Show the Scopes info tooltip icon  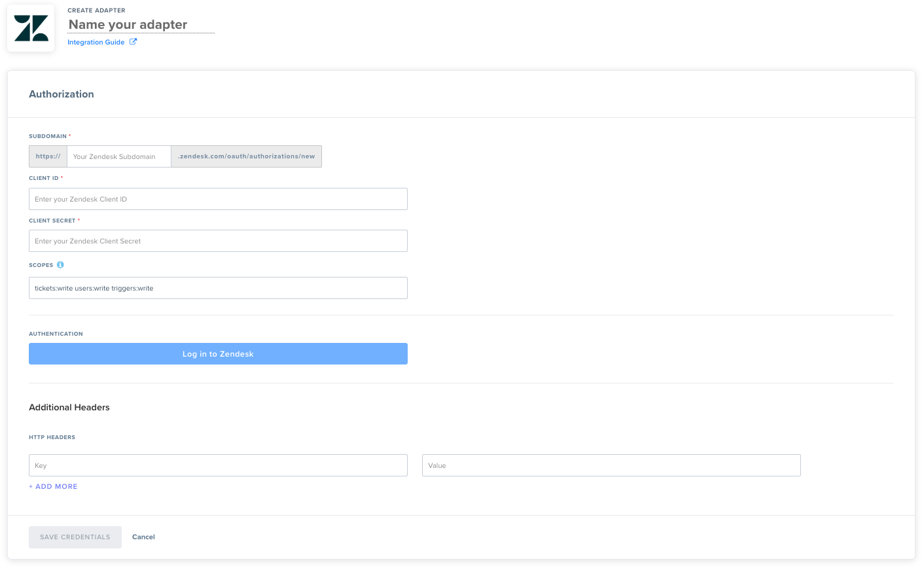click(60, 265)
